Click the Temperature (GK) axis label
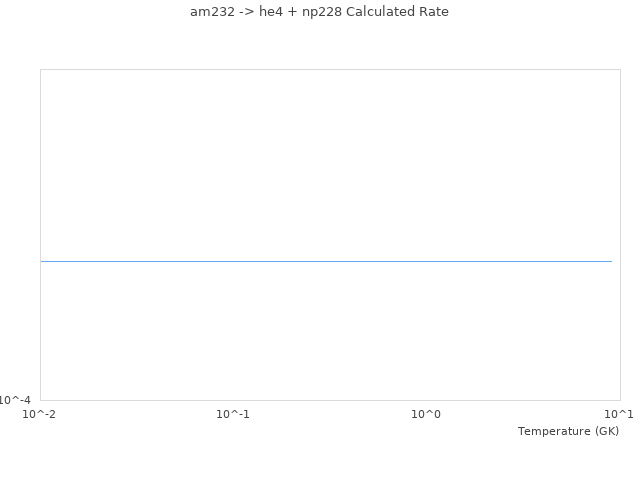The width and height of the screenshot is (640, 480). coord(568,431)
